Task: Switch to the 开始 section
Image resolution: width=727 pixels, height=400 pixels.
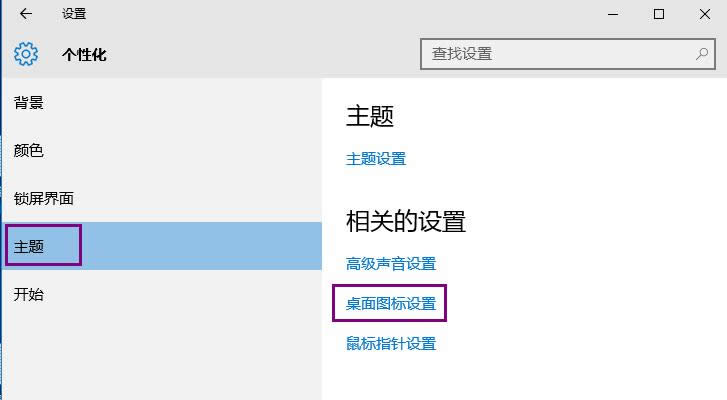Action: pos(29,294)
